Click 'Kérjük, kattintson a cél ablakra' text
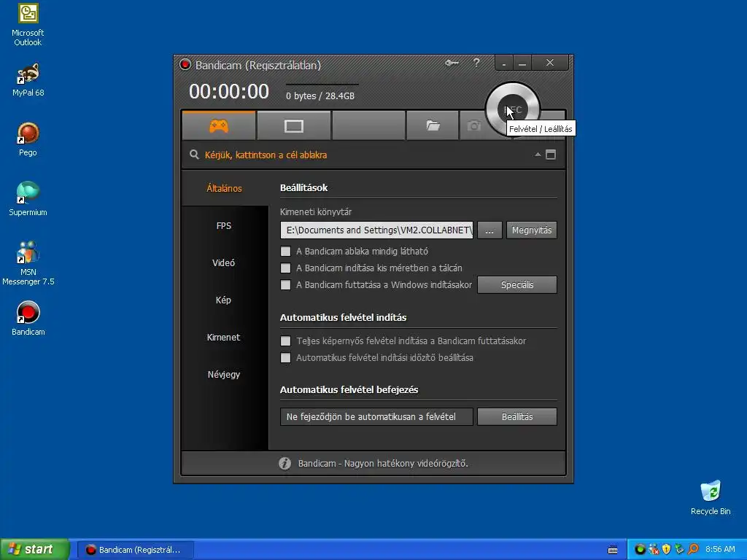The width and height of the screenshot is (747, 560). pos(266,155)
